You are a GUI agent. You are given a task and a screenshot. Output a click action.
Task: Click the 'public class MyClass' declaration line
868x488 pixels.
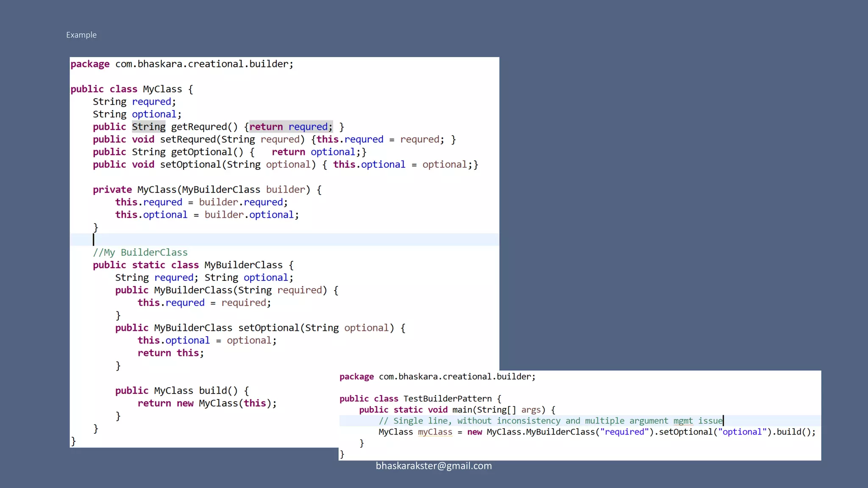[x=132, y=89]
